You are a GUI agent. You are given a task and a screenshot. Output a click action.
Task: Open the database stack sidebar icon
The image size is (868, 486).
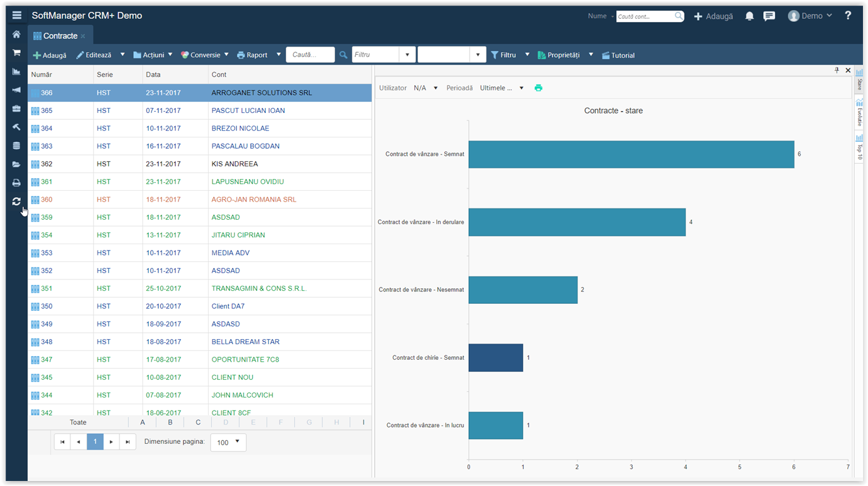coord(16,146)
